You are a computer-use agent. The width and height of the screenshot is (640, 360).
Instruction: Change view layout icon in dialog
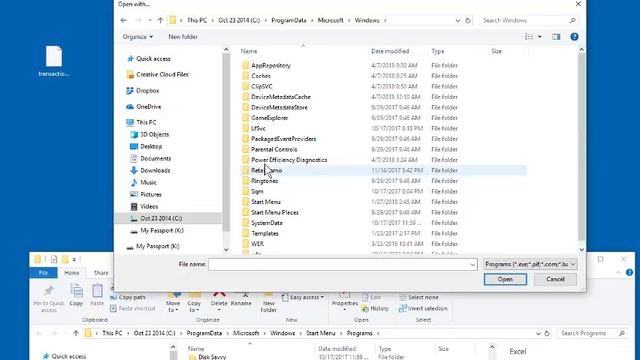click(x=529, y=37)
